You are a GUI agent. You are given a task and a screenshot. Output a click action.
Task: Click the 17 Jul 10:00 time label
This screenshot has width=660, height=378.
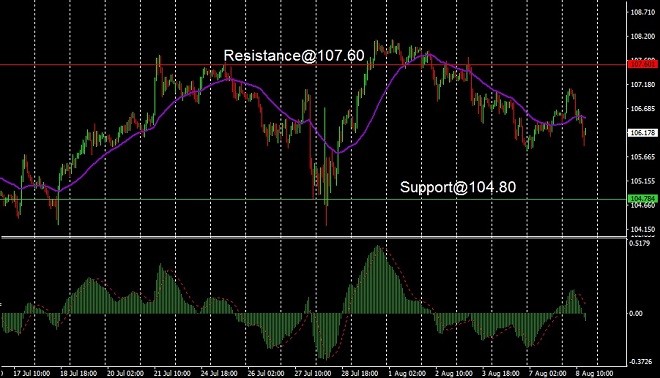[x=32, y=373]
